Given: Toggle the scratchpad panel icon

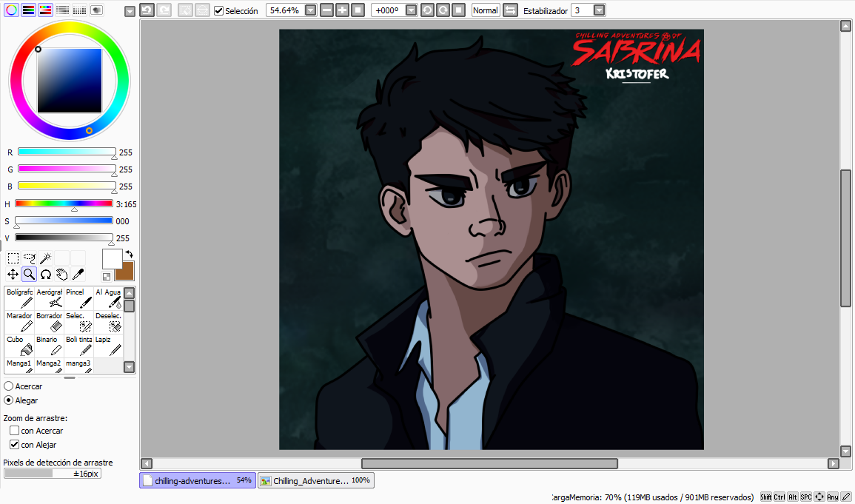Looking at the screenshot, I should click(x=96, y=10).
